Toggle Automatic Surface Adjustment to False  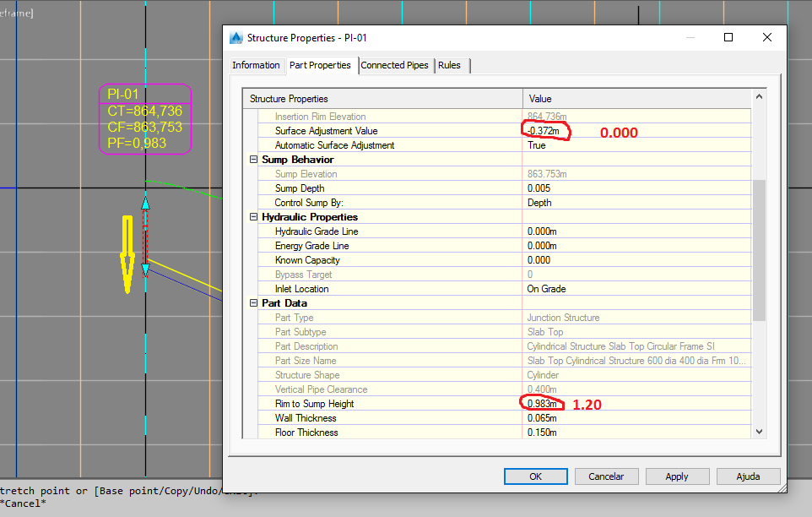tap(591, 144)
